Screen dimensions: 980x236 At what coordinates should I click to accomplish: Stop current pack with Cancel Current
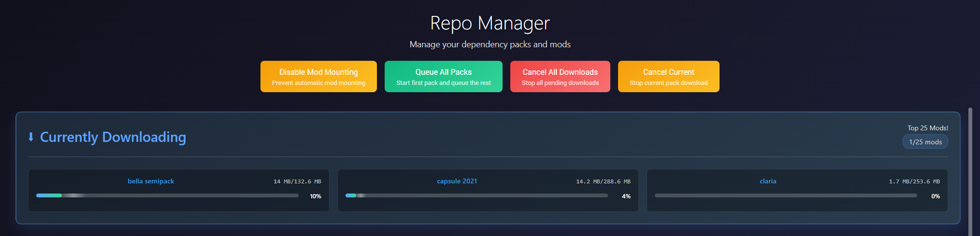coord(668,76)
